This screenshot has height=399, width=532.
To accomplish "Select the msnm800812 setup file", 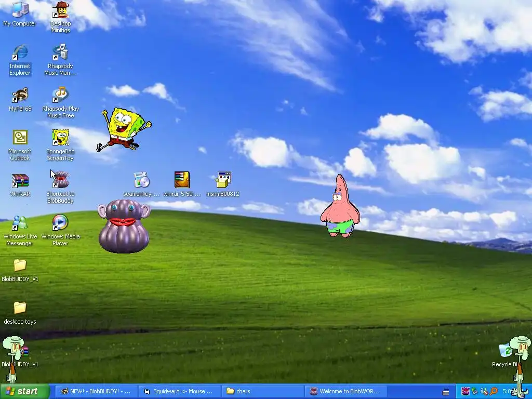I will 223,184.
